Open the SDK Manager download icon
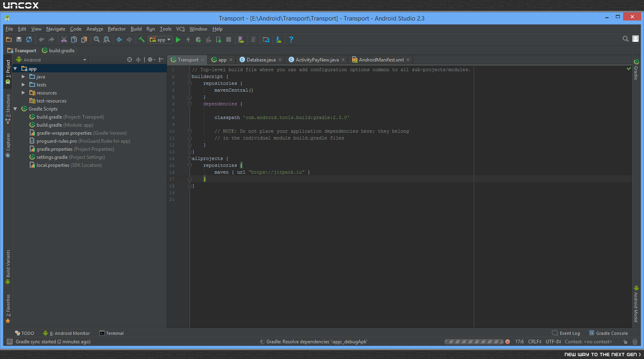This screenshot has height=359, width=644. (279, 39)
